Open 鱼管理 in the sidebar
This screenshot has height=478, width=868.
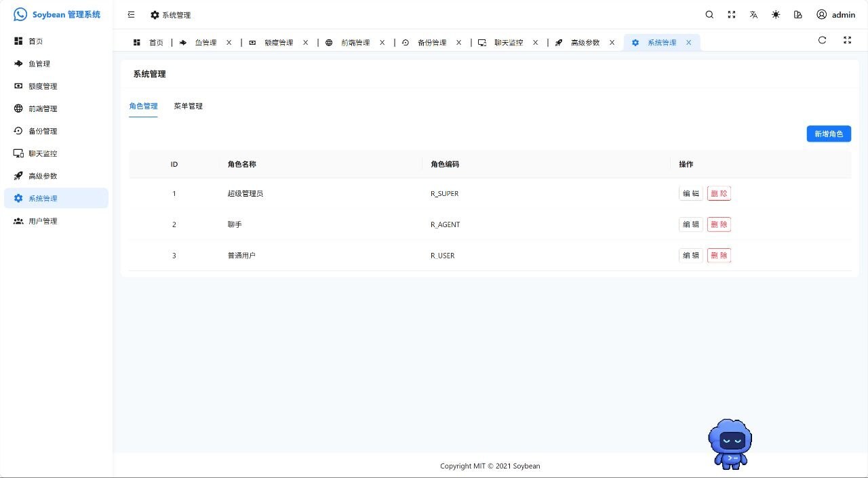coord(56,64)
